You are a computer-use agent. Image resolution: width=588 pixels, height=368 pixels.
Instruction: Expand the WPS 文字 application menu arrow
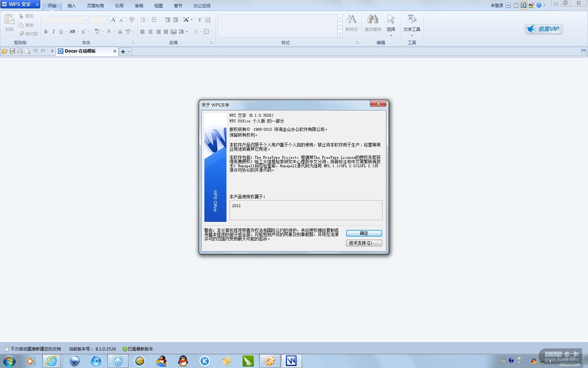coord(37,5)
